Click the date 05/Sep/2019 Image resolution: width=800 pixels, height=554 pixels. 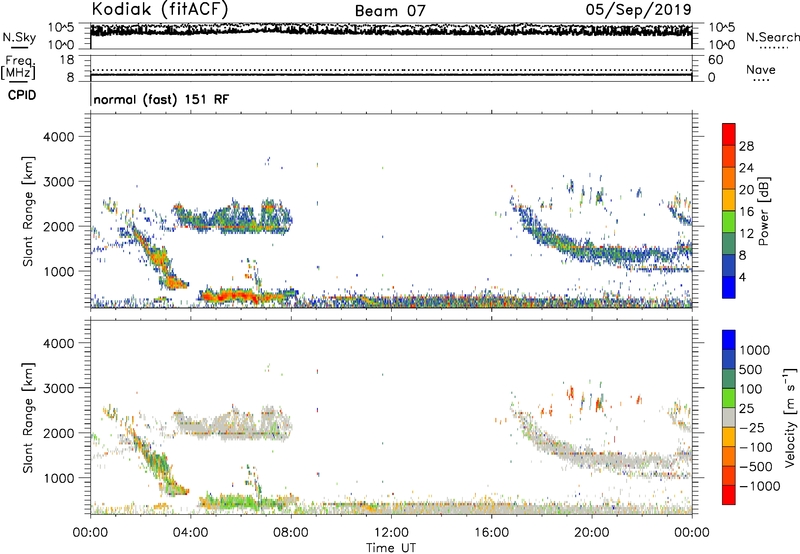point(638,9)
